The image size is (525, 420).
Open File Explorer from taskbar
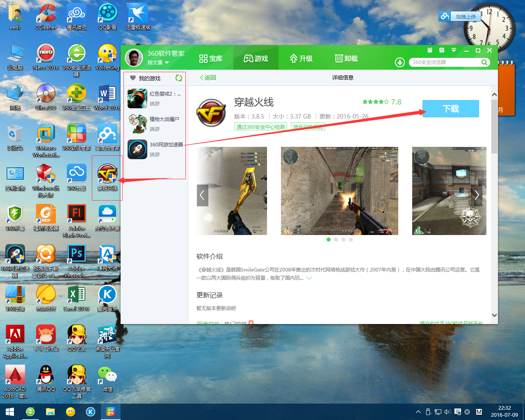pos(50,412)
